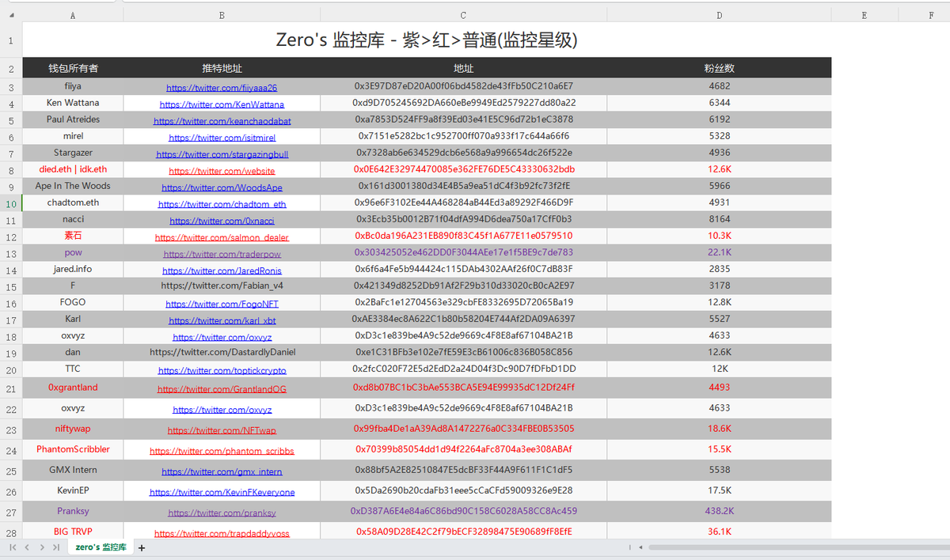Open the twitter.com/KevinFKeveryone link
This screenshot has width=950, height=560.
coord(222,492)
